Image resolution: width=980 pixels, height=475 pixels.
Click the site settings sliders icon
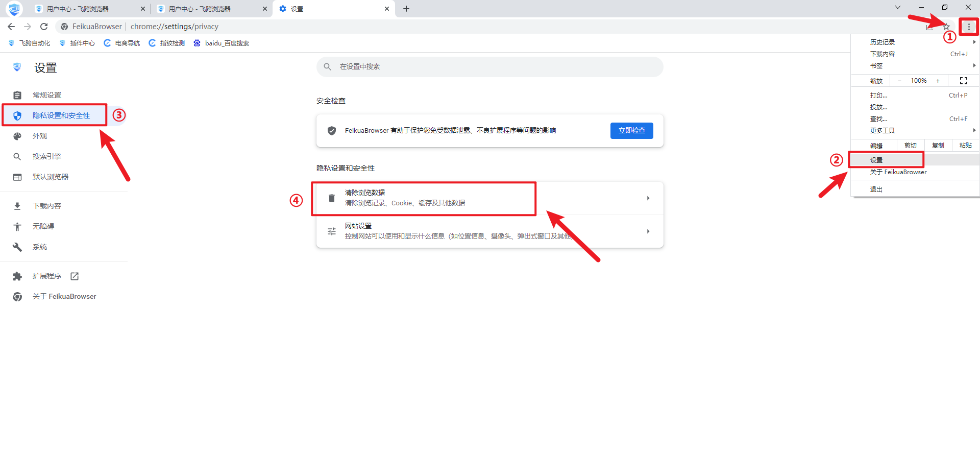332,231
